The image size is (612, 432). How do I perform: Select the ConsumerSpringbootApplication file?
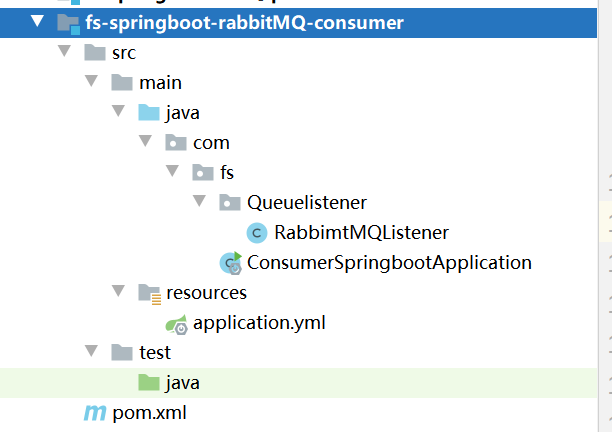[x=389, y=263]
